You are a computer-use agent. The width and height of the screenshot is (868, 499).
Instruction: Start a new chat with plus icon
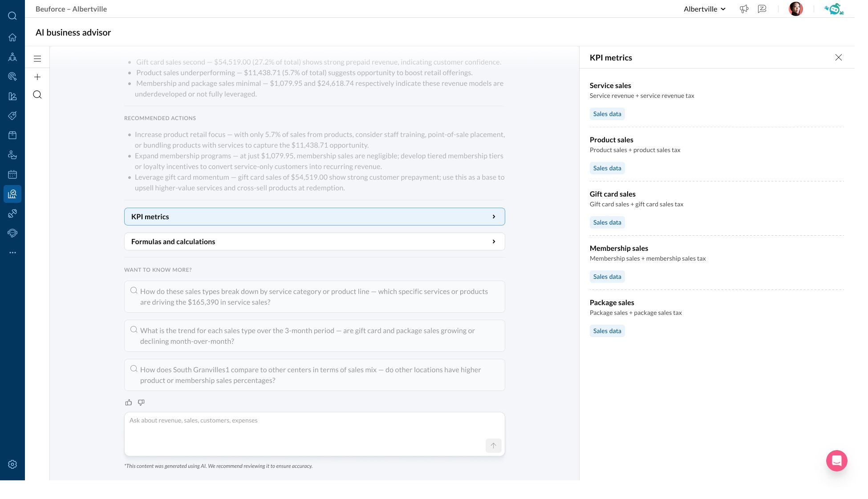[x=37, y=77]
